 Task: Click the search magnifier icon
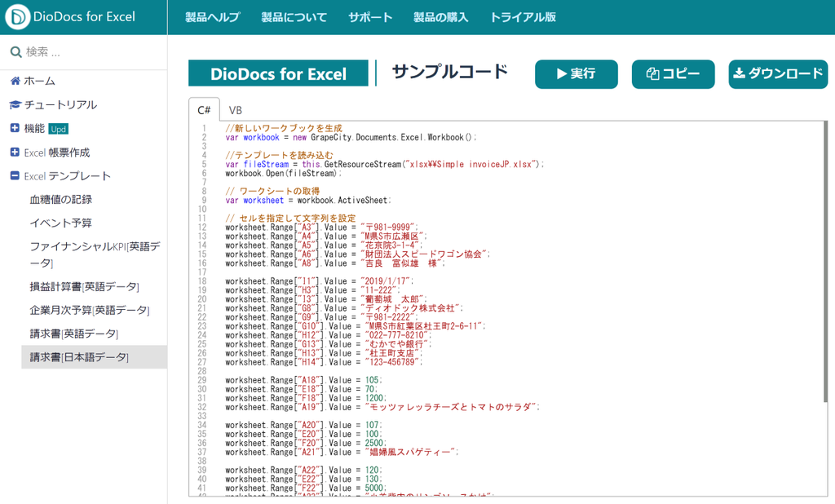pos(16,52)
